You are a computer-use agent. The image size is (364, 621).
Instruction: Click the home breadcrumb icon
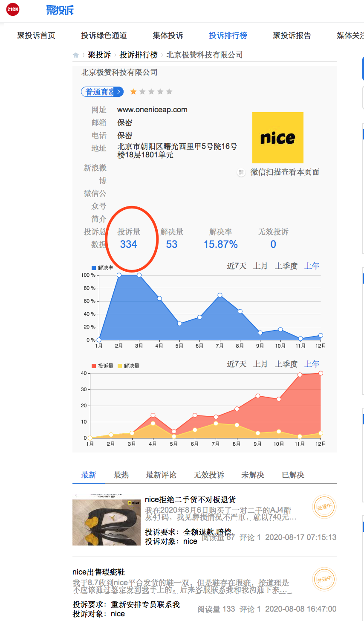(x=76, y=55)
